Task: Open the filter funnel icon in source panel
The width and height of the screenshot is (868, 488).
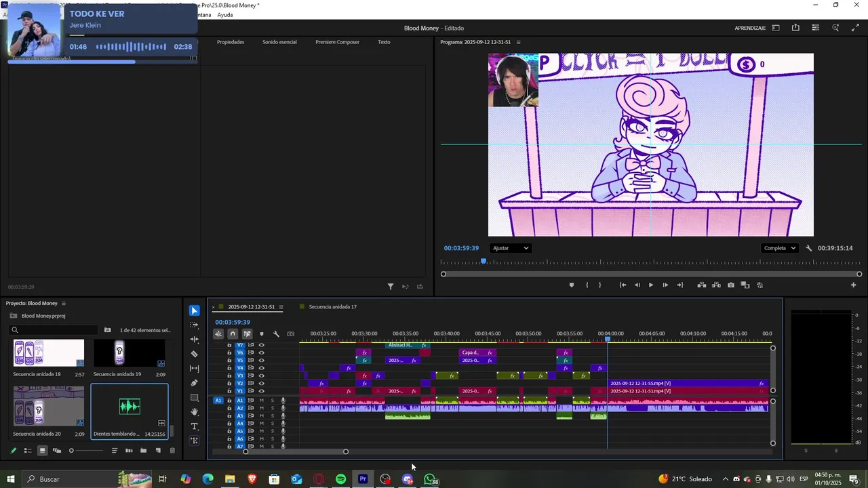Action: 391,287
